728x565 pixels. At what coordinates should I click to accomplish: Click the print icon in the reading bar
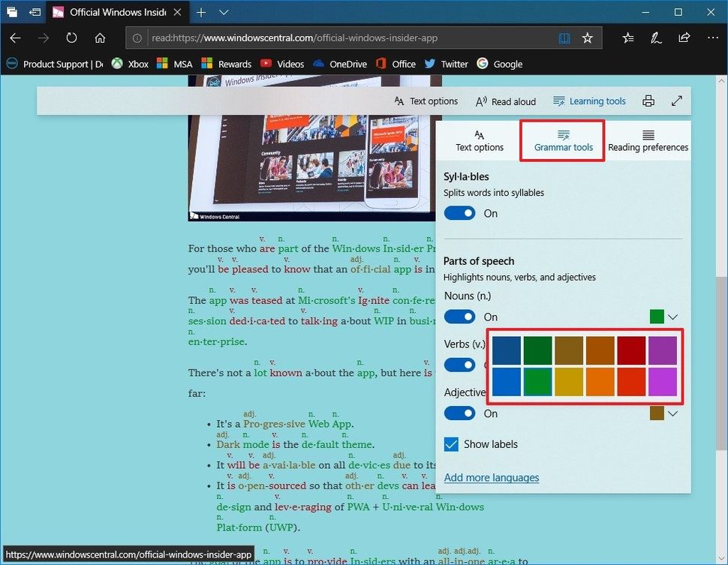(x=648, y=101)
